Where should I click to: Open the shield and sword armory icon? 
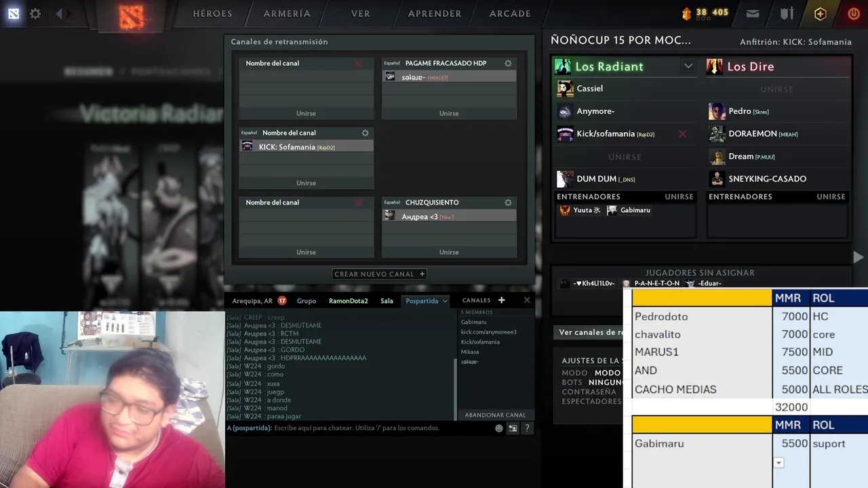click(x=787, y=14)
